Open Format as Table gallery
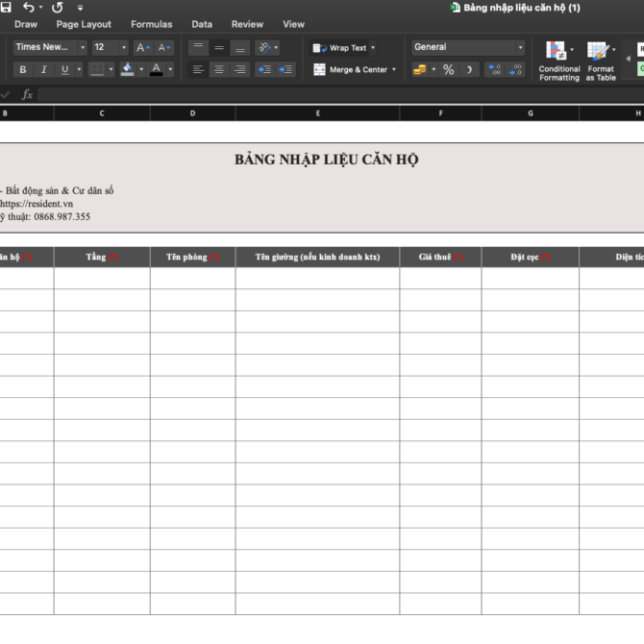 click(601, 61)
